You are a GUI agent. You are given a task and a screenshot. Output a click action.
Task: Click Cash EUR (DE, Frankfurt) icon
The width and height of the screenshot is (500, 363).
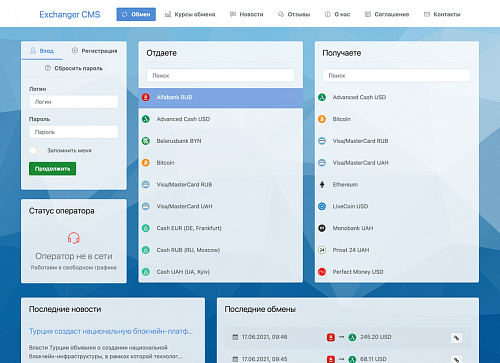click(146, 228)
